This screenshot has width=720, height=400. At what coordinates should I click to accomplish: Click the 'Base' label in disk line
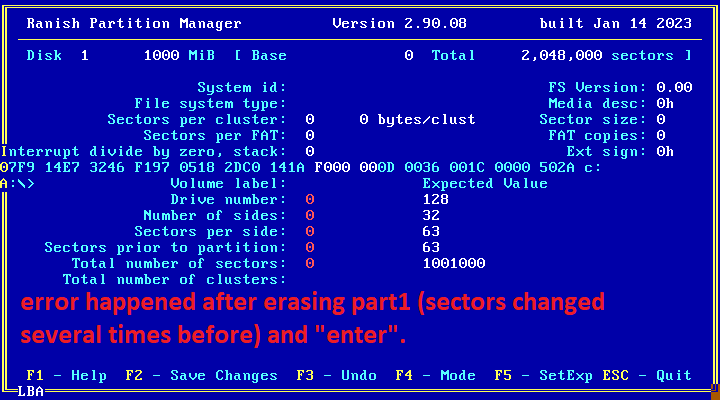point(269,56)
